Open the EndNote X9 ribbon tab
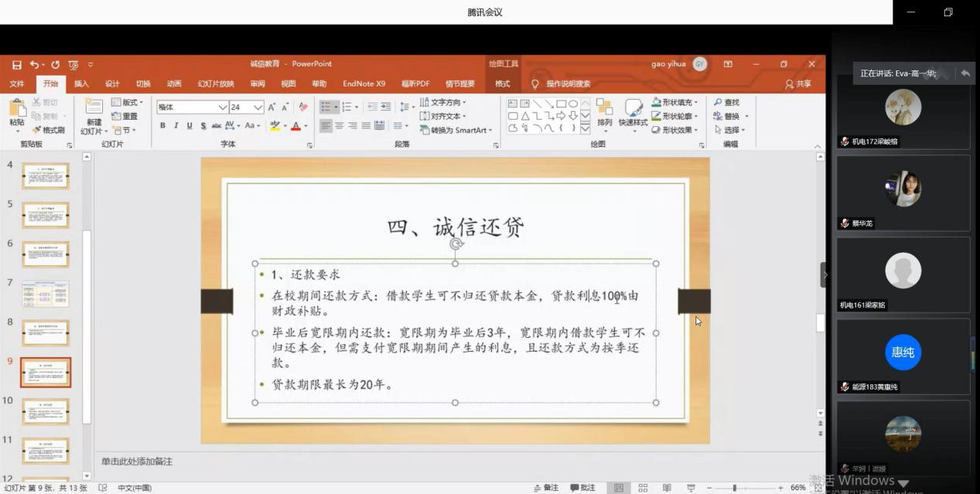 [364, 83]
